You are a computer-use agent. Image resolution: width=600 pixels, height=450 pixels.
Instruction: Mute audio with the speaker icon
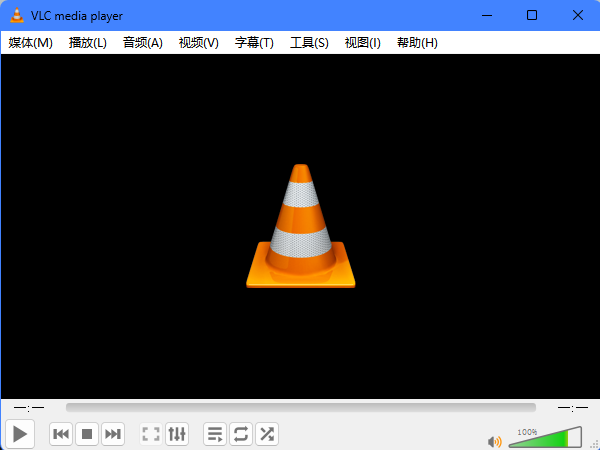[494, 442]
